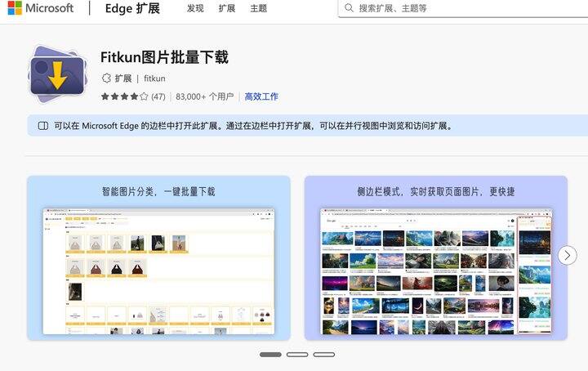Open the Edge 扩展 home link
The image size is (588, 371).
click(x=132, y=8)
